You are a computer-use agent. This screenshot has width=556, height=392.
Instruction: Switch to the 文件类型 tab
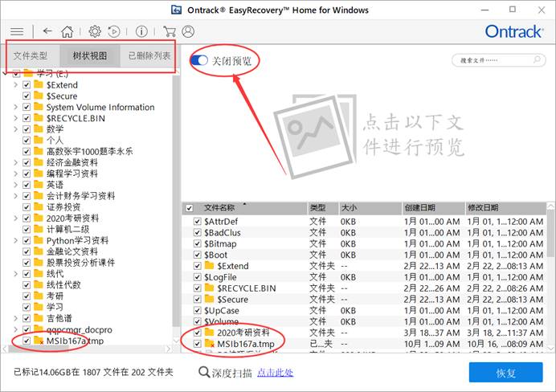(x=31, y=55)
